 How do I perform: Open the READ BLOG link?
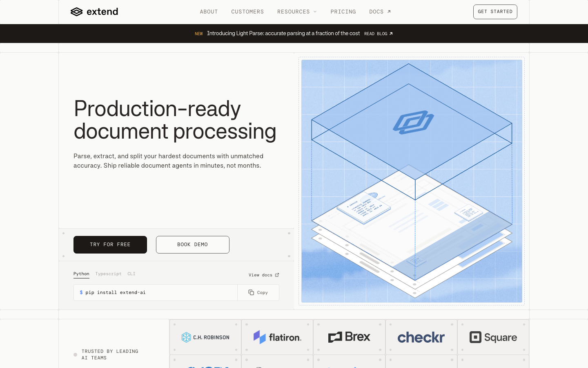[x=379, y=34]
